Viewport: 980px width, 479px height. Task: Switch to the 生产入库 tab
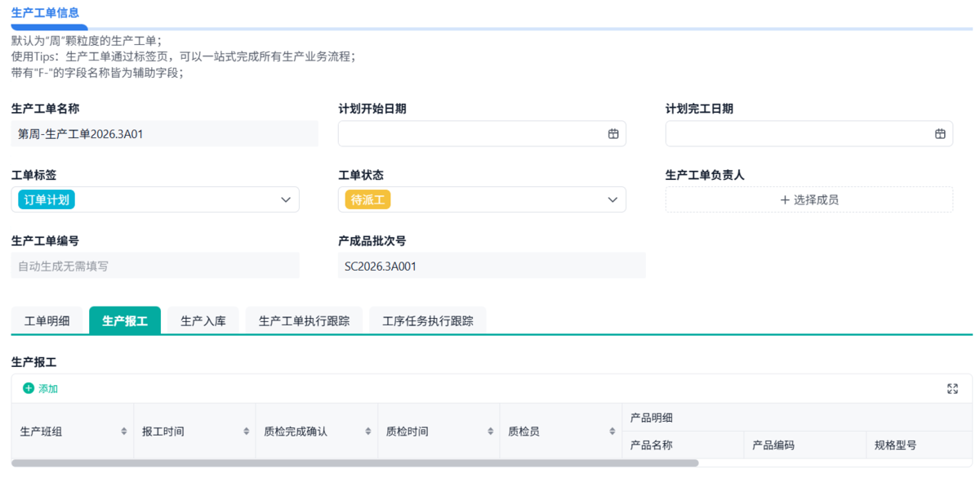pos(202,320)
